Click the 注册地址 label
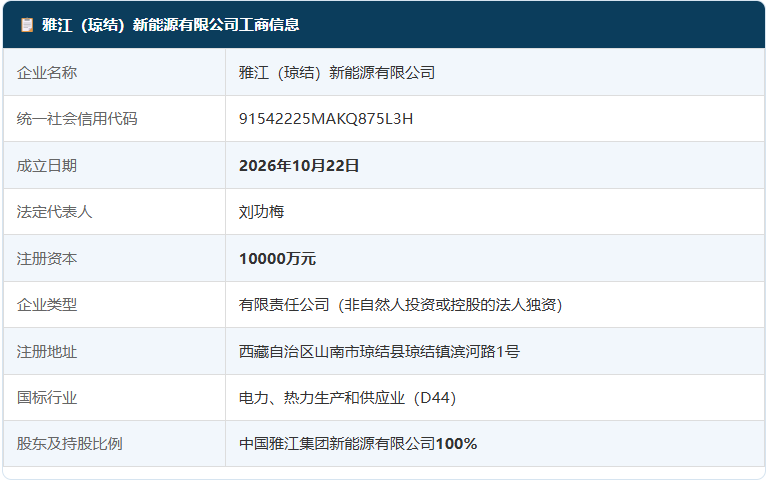Screen dimensions: 770x485 pyautogui.click(x=47, y=351)
